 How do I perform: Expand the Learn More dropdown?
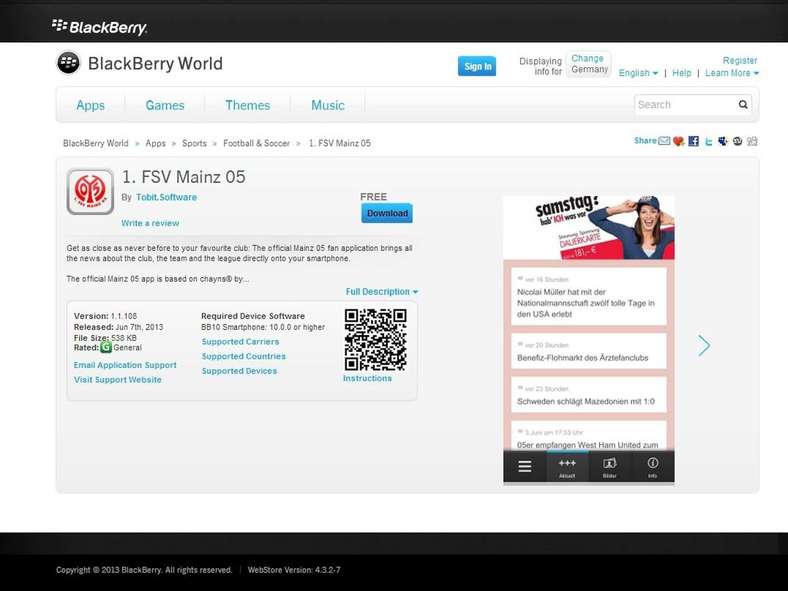point(732,73)
